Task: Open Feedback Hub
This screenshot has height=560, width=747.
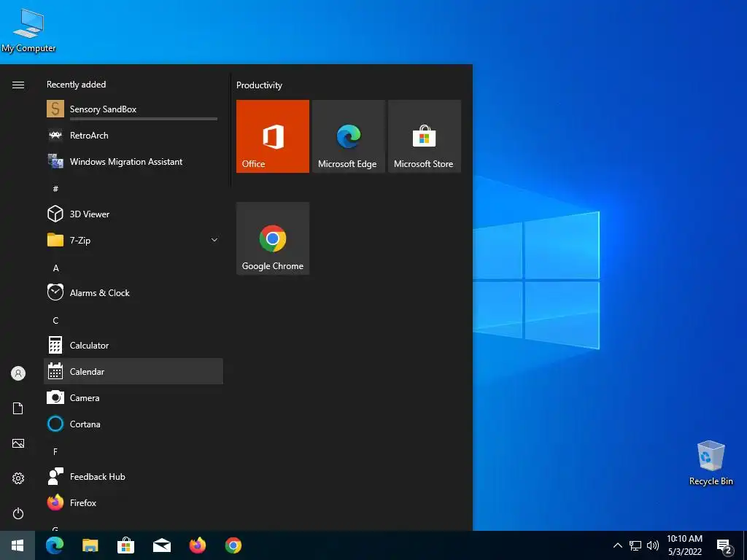Action: tap(133, 476)
